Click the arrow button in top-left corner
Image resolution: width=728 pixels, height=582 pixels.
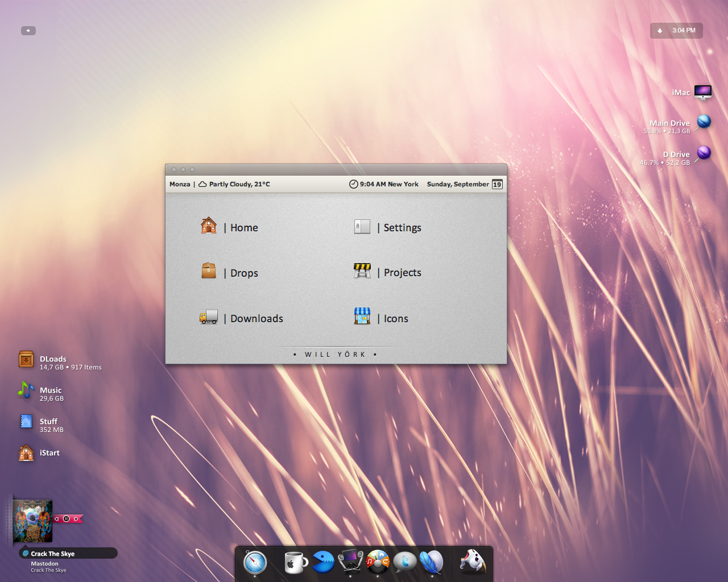pos(28,31)
